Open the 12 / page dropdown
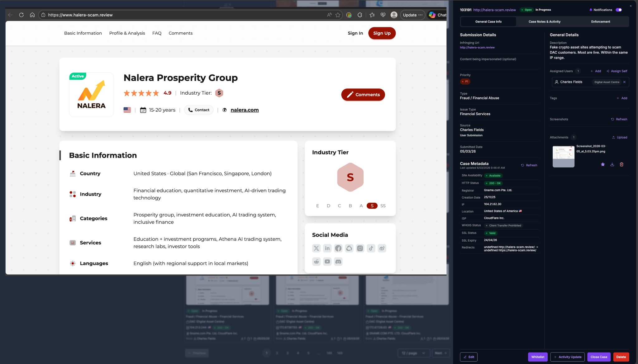The height and width of the screenshot is (364, 638). pyautogui.click(x=413, y=353)
